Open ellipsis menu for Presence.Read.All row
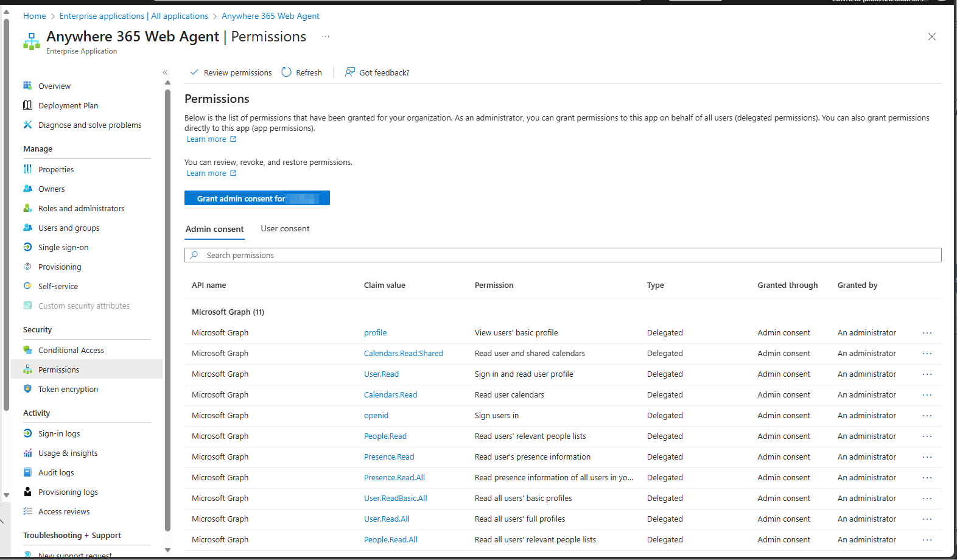The image size is (957, 560). click(x=927, y=478)
